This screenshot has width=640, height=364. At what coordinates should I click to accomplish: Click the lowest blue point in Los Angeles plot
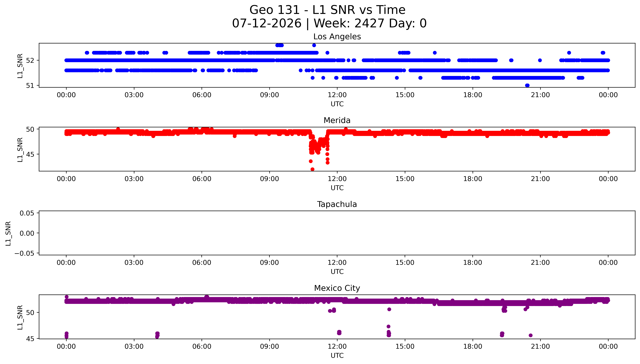coord(527,85)
